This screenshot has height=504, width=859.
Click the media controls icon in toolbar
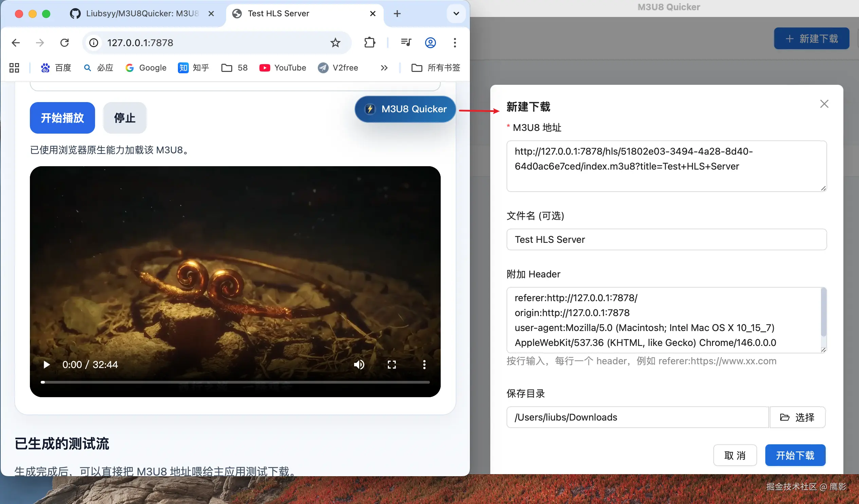coord(406,43)
